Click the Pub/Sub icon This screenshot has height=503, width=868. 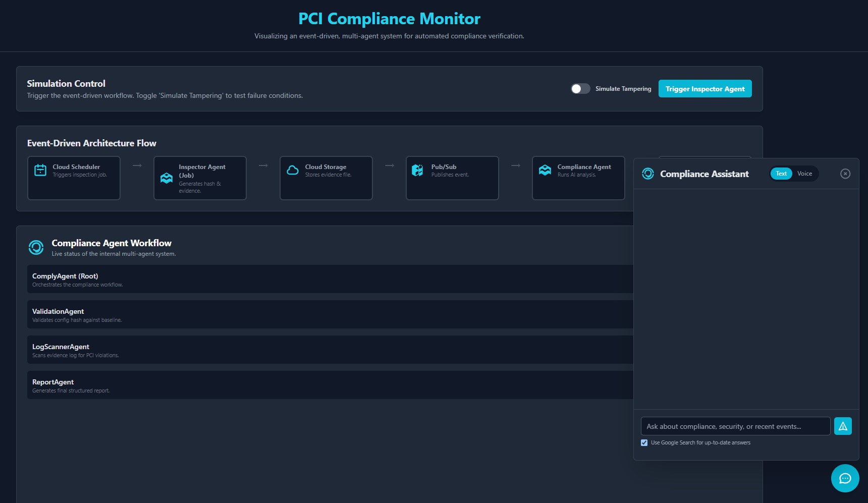point(417,171)
